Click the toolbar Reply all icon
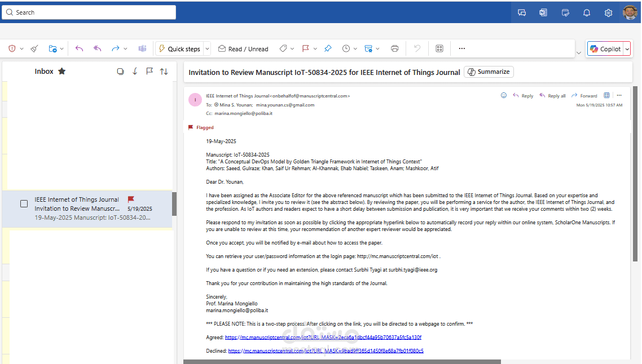Screen dimensions: 642x364 98,48
